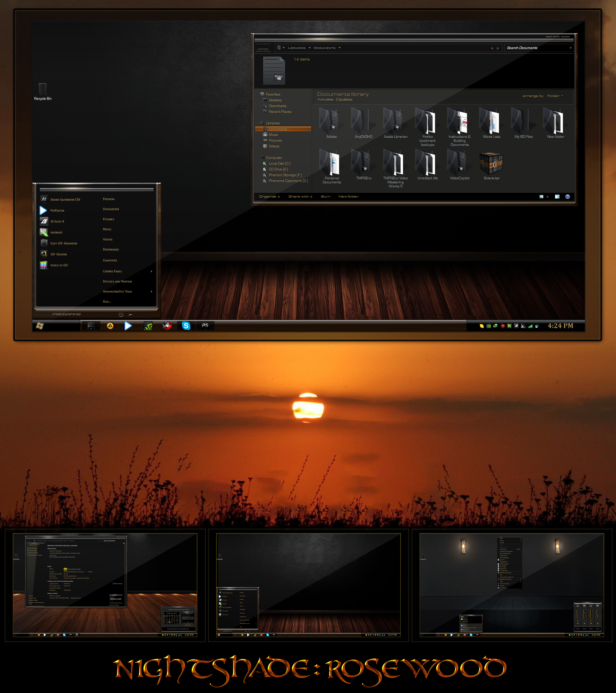Click the orange AIMP triangle taskbar icon
The height and width of the screenshot is (693, 616).
coord(110,326)
